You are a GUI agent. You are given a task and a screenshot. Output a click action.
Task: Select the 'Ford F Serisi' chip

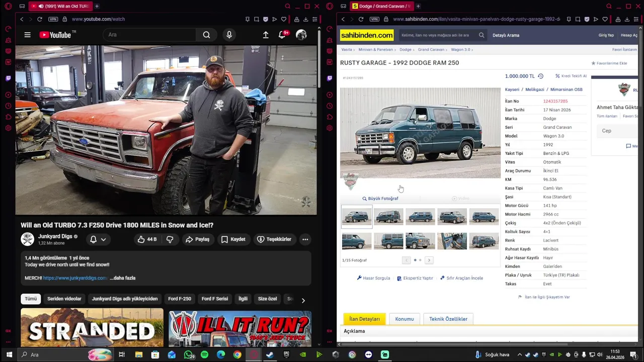[x=215, y=299]
